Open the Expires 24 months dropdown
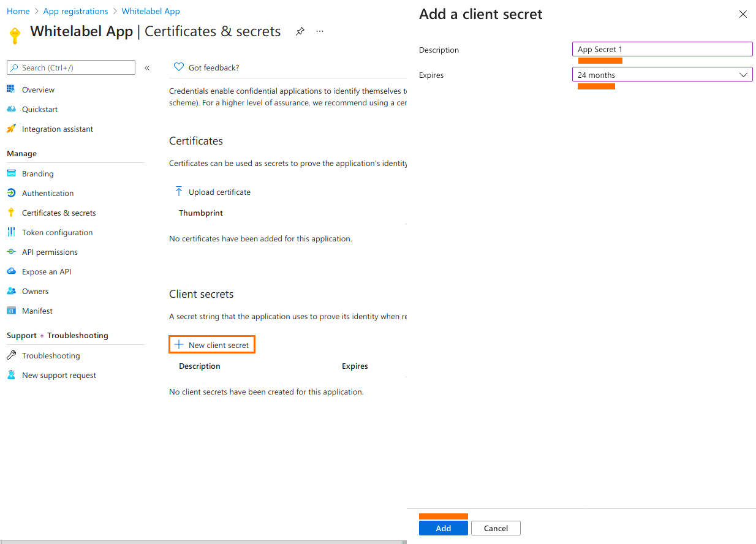 coord(662,75)
